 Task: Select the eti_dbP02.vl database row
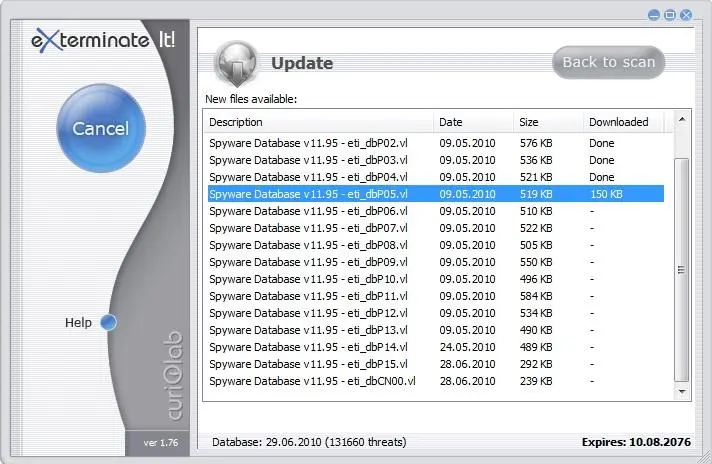(436, 143)
